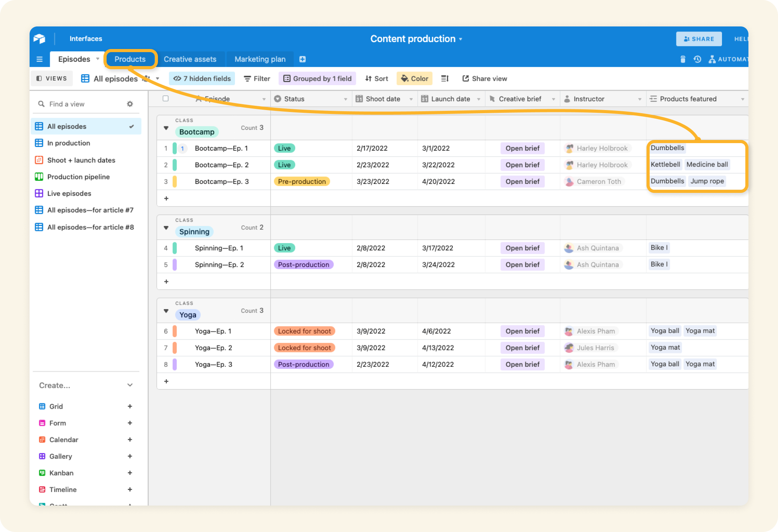Open the Revision history (clock) icon
Screen dimensions: 778x532
click(697, 59)
